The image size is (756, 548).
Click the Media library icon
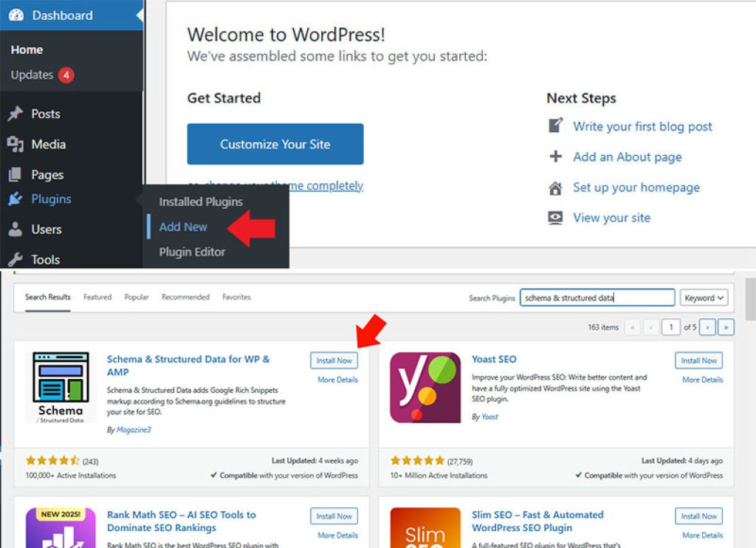click(x=16, y=144)
